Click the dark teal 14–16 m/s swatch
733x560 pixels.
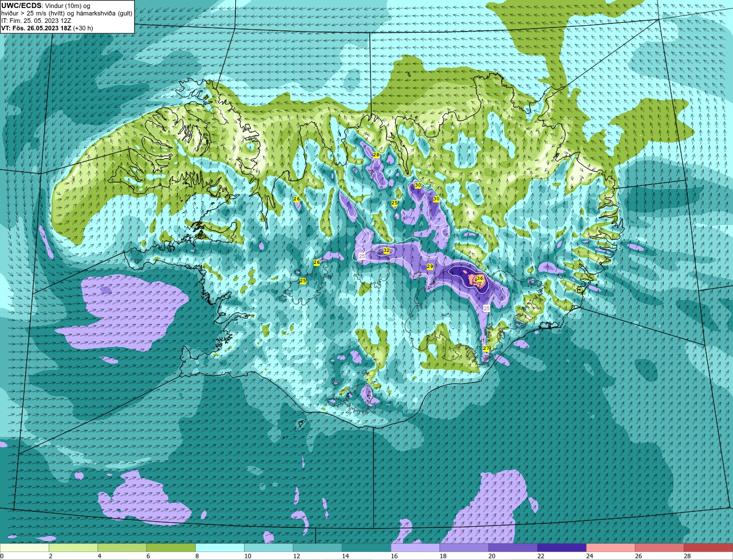coord(366,548)
